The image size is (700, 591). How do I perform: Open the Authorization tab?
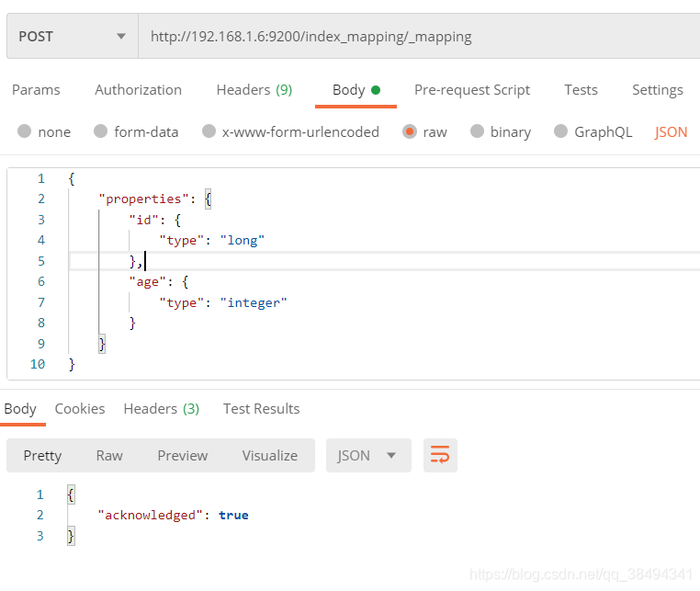(x=138, y=89)
